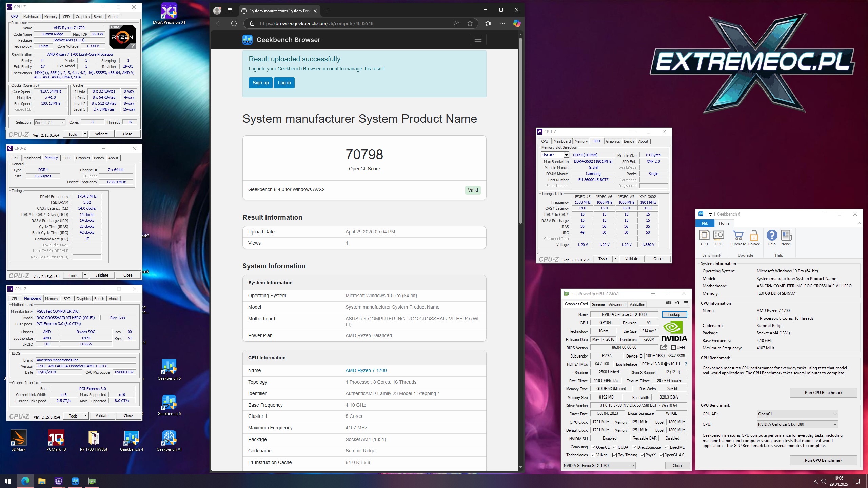868x488 pixels.
Task: Open Tools arrow in CPU-Z SPD window
Action: coord(615,259)
